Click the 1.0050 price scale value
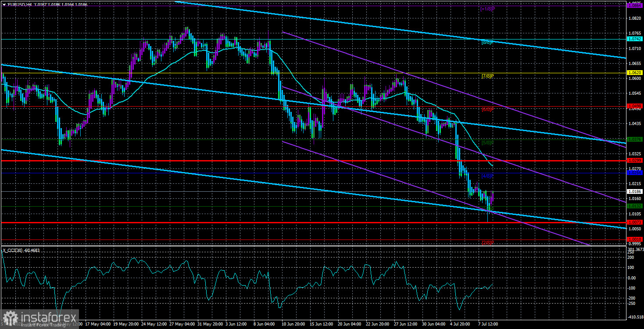The height and width of the screenshot is (329, 644). tap(634, 229)
